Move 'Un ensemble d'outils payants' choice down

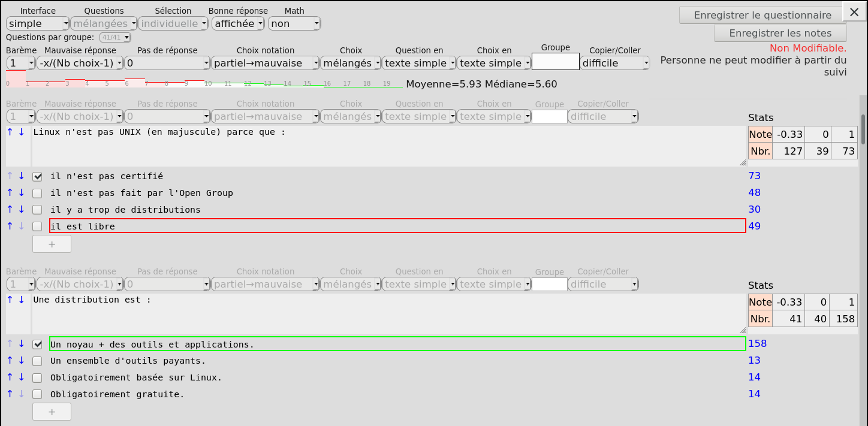coord(22,361)
